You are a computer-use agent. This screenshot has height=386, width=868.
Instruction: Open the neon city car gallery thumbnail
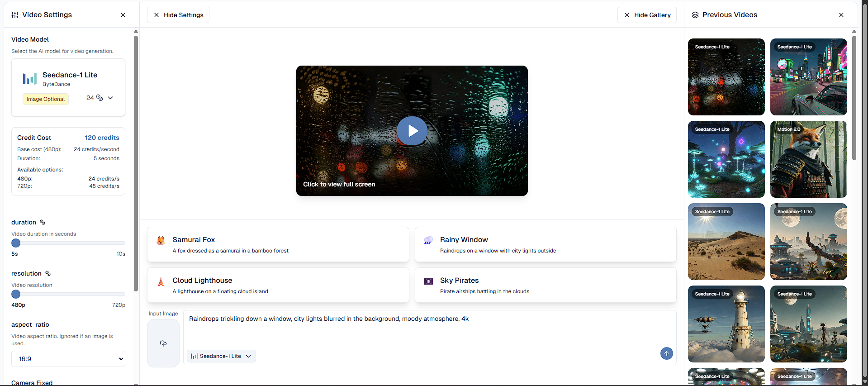[809, 77]
